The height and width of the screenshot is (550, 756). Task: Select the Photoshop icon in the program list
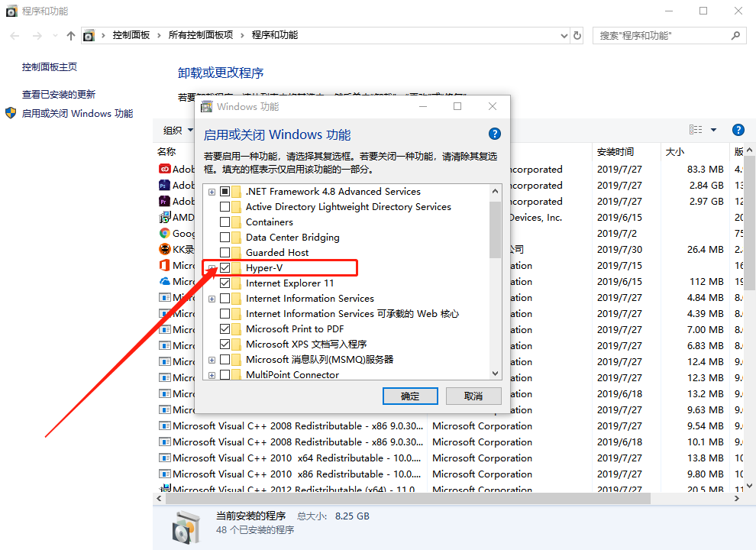coord(164,186)
